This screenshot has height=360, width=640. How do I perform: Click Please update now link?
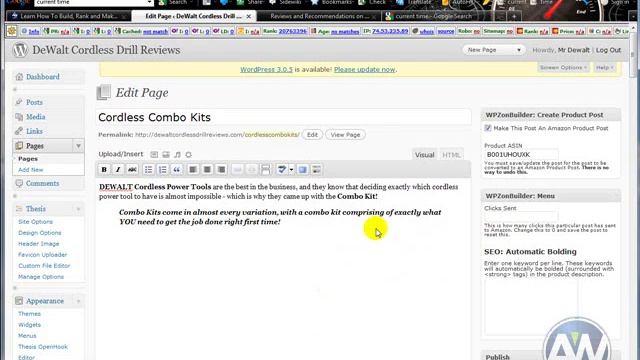364,70
